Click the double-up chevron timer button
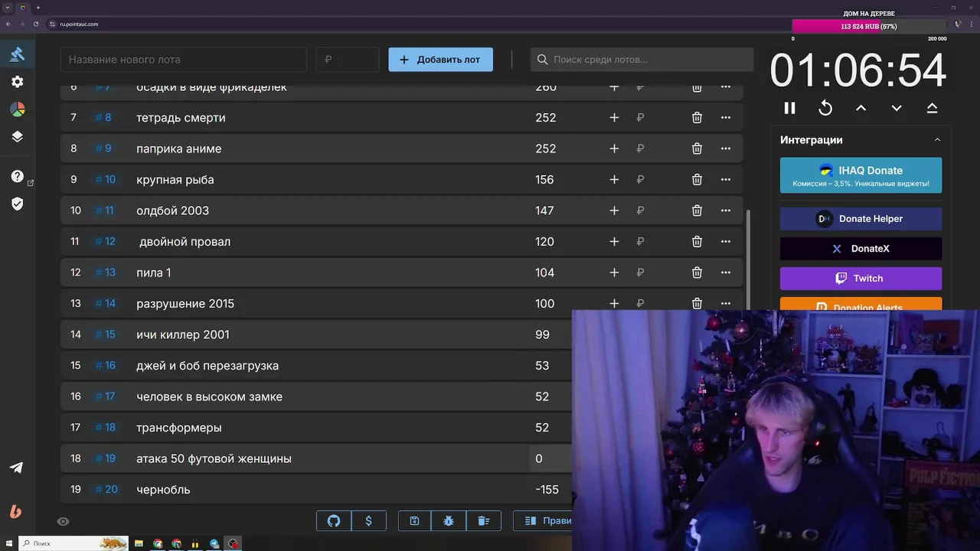Screen dimensions: 980x551 pyautogui.click(x=932, y=108)
